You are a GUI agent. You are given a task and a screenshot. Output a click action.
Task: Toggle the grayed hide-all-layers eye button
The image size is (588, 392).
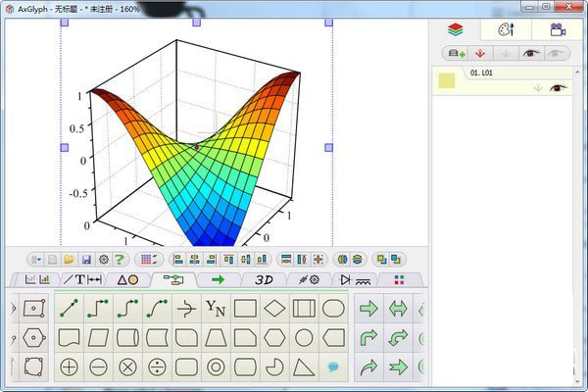coord(556,53)
